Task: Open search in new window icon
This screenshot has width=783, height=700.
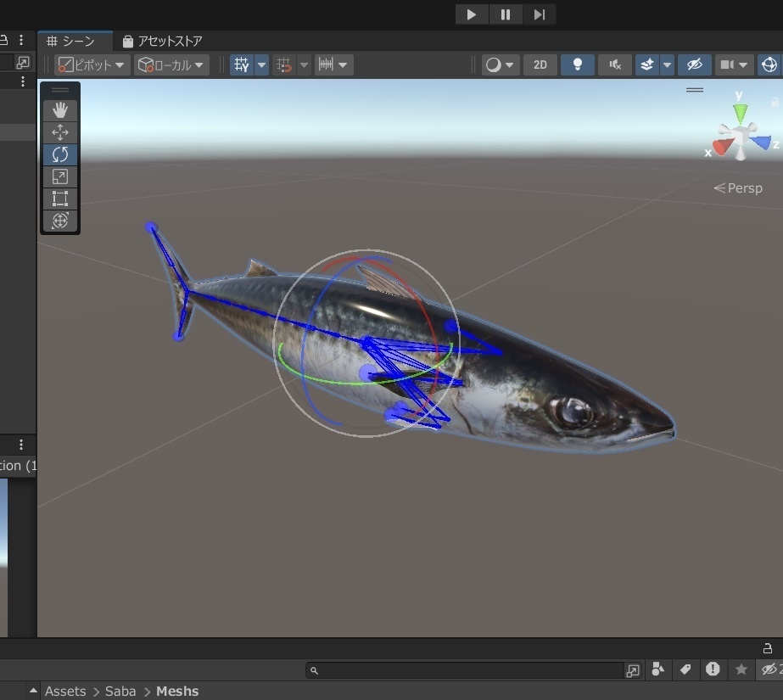Action: pos(633,670)
